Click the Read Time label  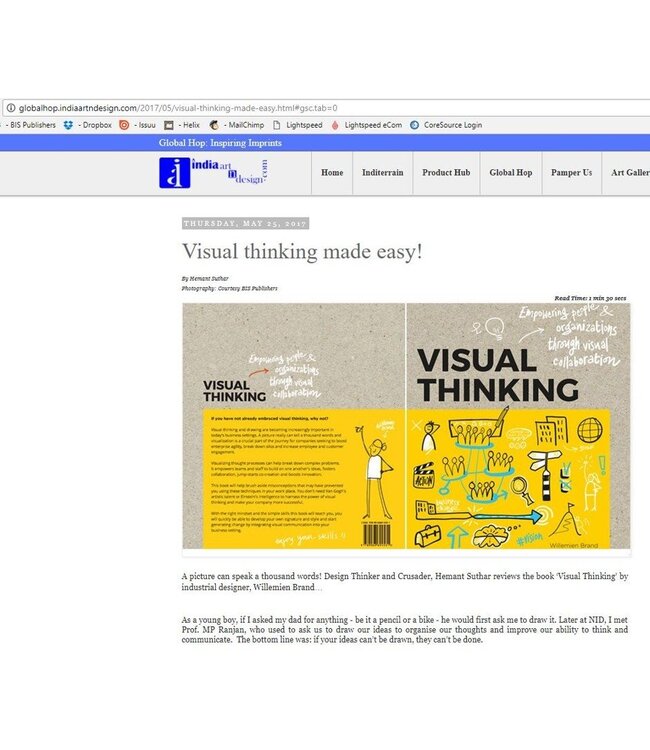point(590,298)
